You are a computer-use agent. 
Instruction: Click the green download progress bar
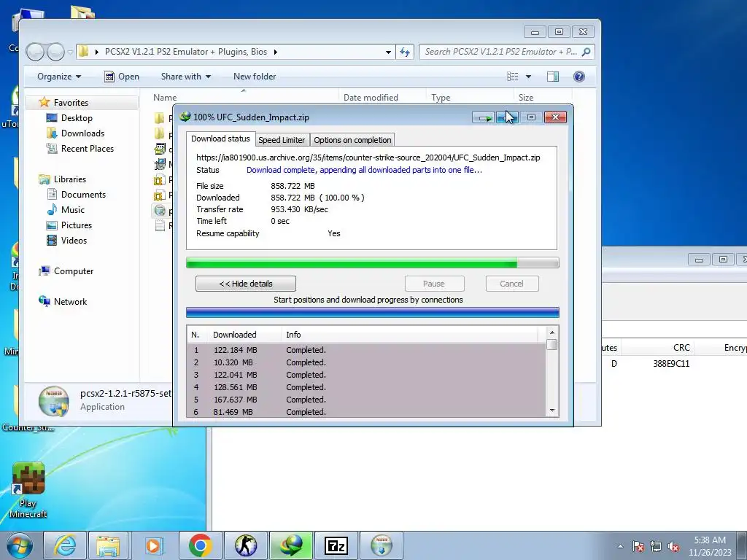[x=372, y=262]
